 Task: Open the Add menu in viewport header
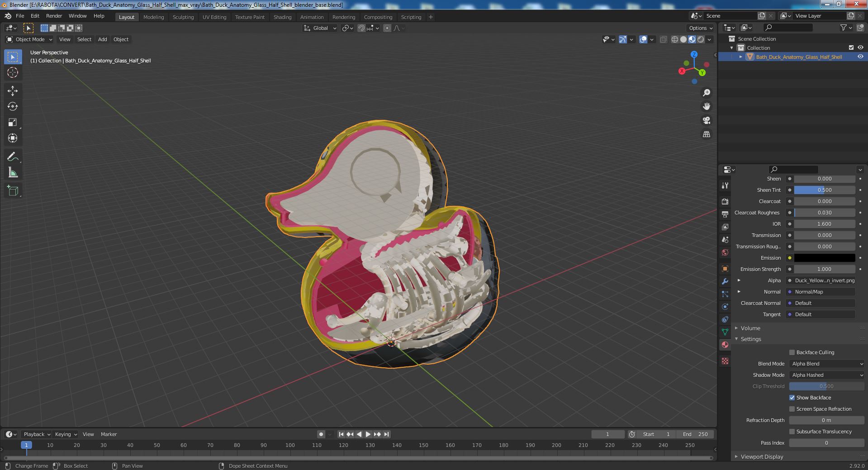[103, 39]
